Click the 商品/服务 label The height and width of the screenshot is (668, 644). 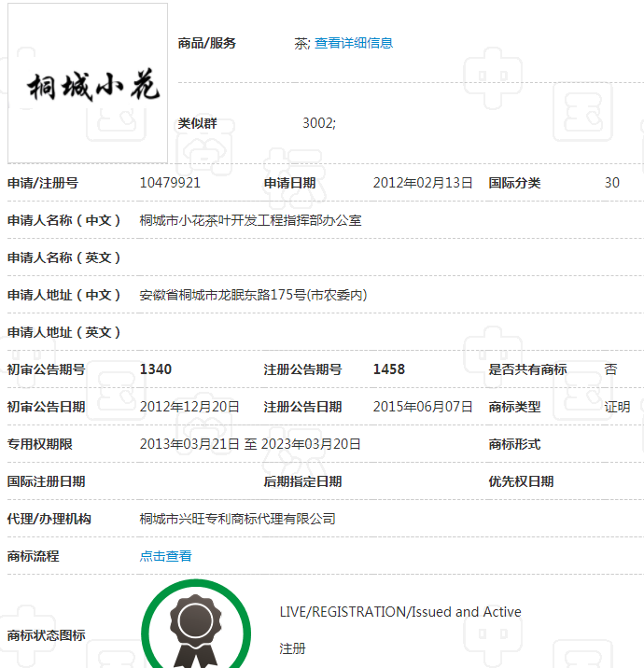pyautogui.click(x=206, y=43)
